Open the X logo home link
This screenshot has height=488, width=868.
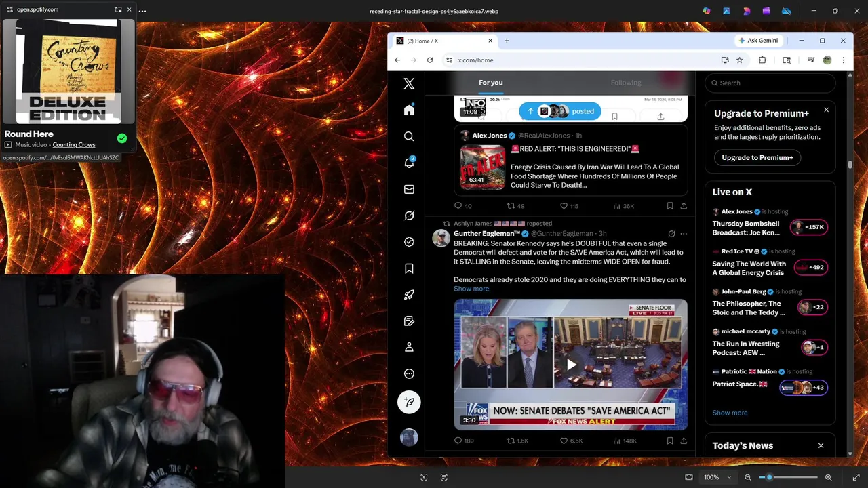pos(409,83)
